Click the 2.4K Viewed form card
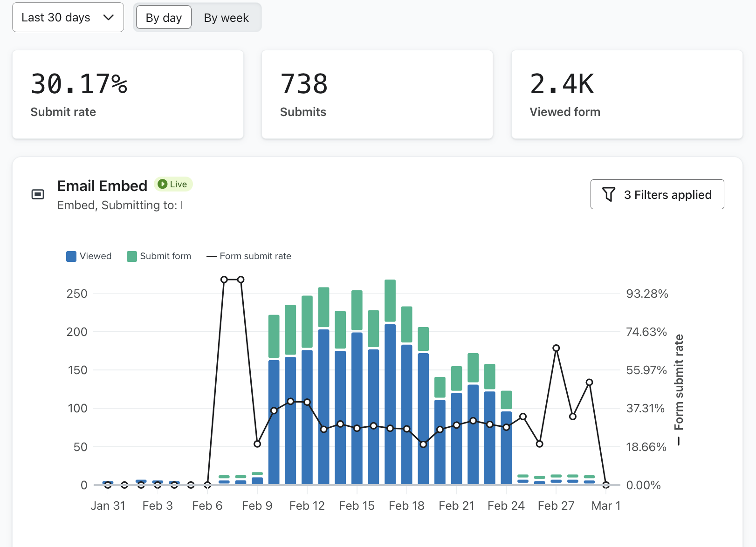This screenshot has height=547, width=756. coord(627,95)
